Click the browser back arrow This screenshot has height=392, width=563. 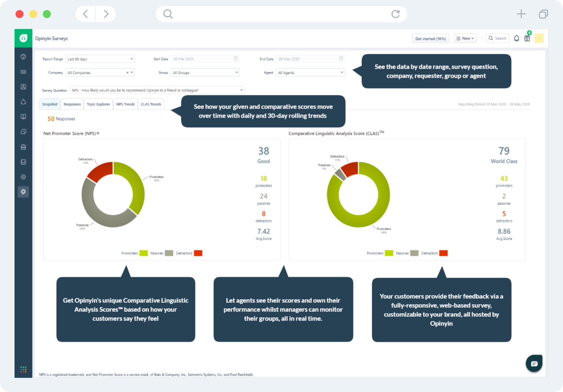[x=85, y=14]
